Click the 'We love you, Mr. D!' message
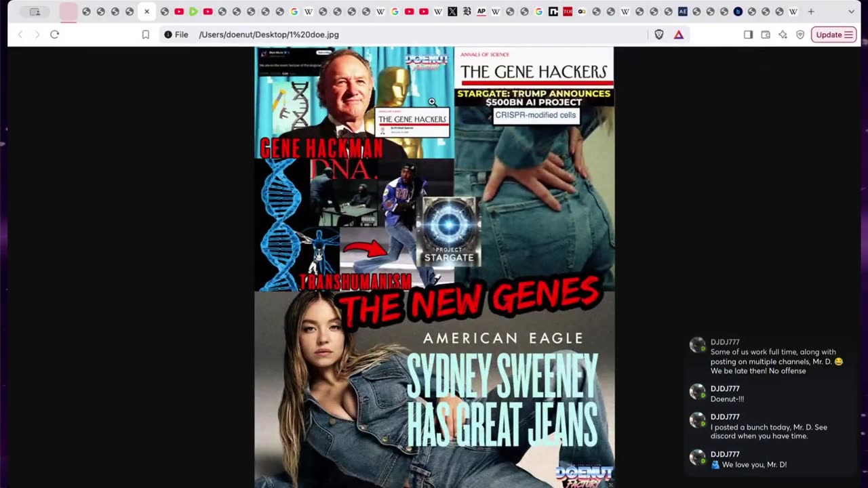The height and width of the screenshot is (488, 868). point(749,464)
